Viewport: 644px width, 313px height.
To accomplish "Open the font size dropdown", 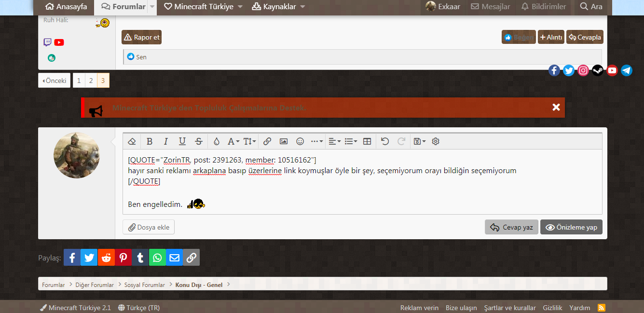I will (249, 141).
